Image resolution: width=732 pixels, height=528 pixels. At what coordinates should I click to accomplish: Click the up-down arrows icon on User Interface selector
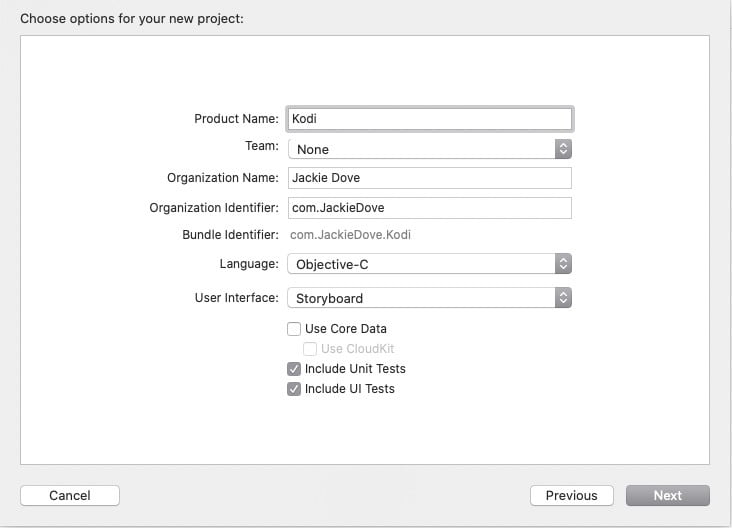[563, 298]
